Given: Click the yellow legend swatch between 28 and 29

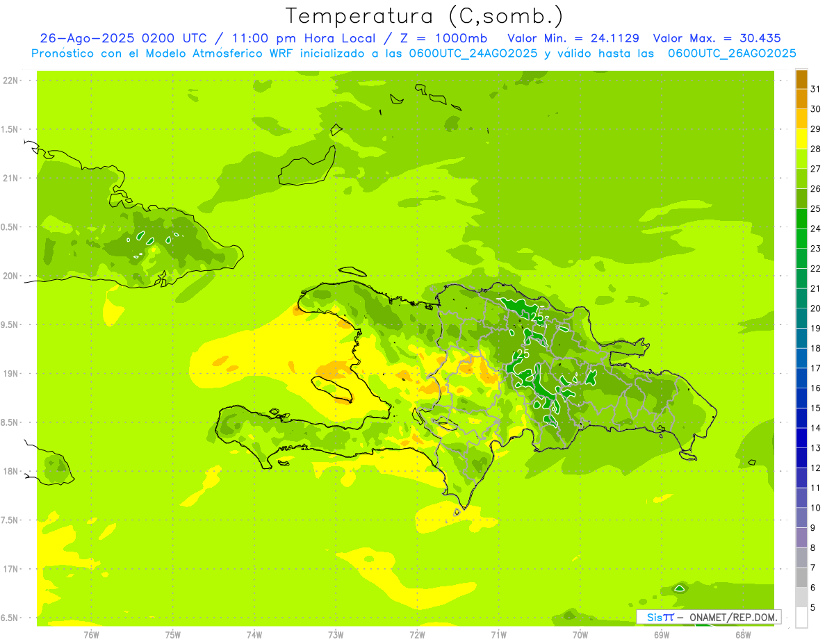Looking at the screenshot, I should 801,139.
